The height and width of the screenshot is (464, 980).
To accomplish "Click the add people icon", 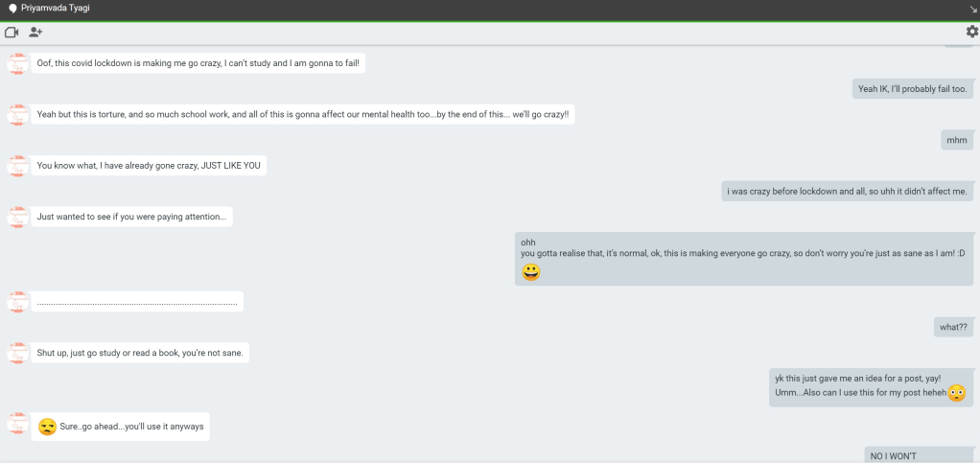I will [35, 32].
